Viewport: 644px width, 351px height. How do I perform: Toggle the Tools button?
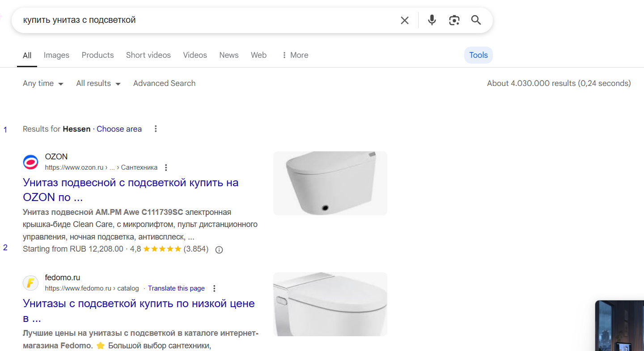pyautogui.click(x=478, y=55)
